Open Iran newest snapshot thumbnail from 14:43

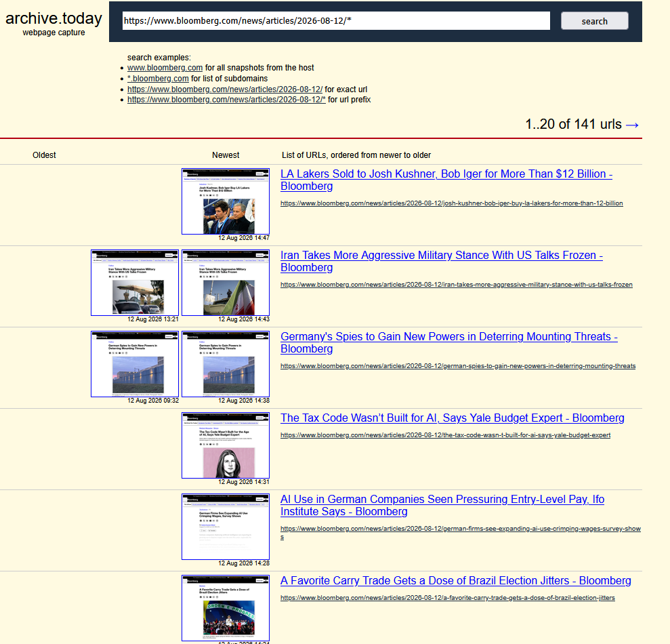pos(226,283)
